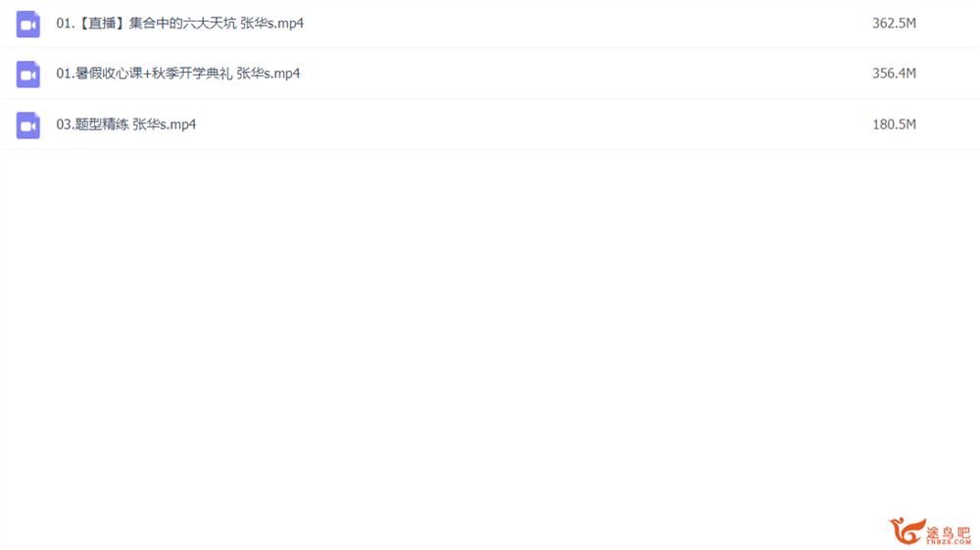Click the 356.4M file size

click(894, 74)
